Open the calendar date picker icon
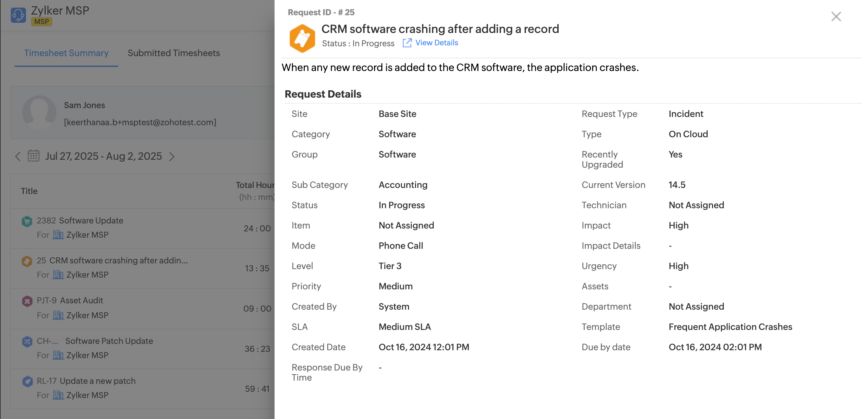Image resolution: width=868 pixels, height=419 pixels. tap(33, 156)
